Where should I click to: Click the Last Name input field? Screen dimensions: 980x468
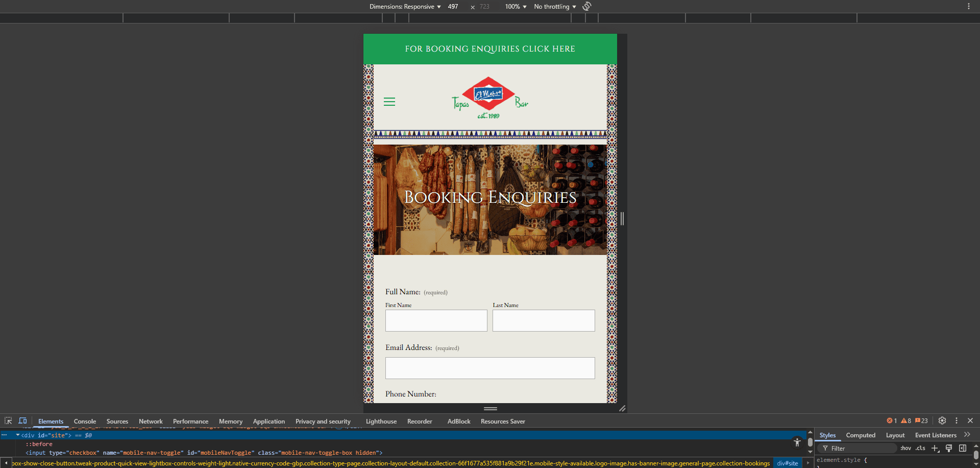(544, 320)
